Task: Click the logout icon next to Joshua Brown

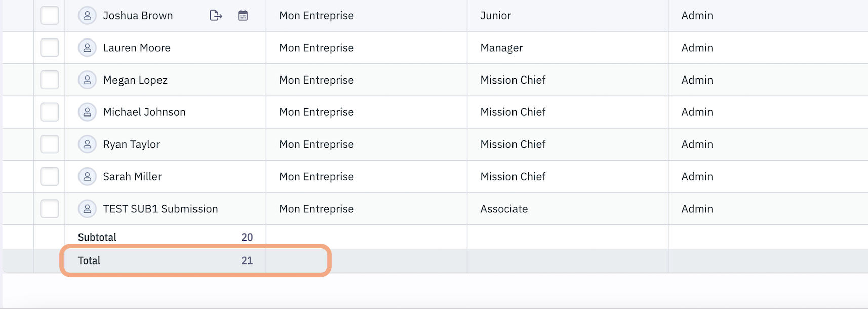Action: coord(216,16)
